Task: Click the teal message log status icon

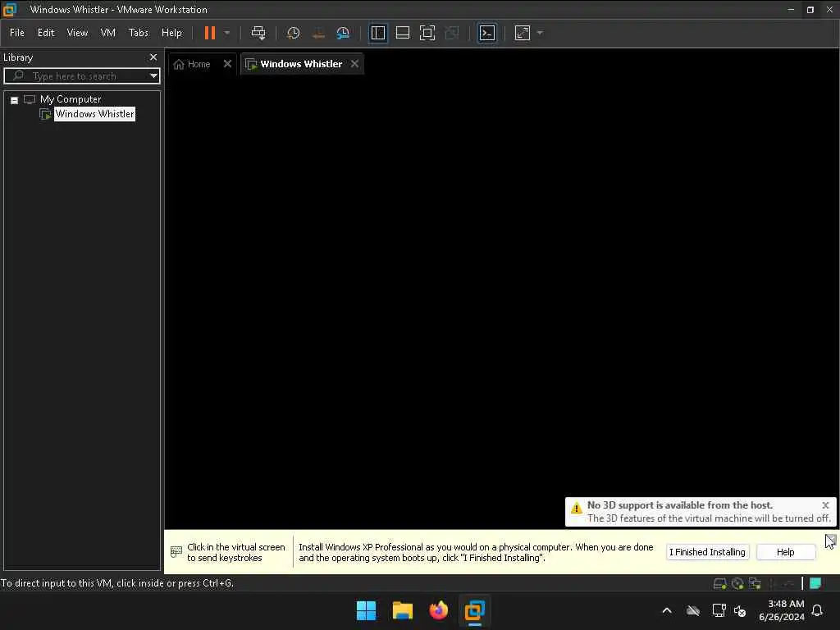Action: [815, 583]
